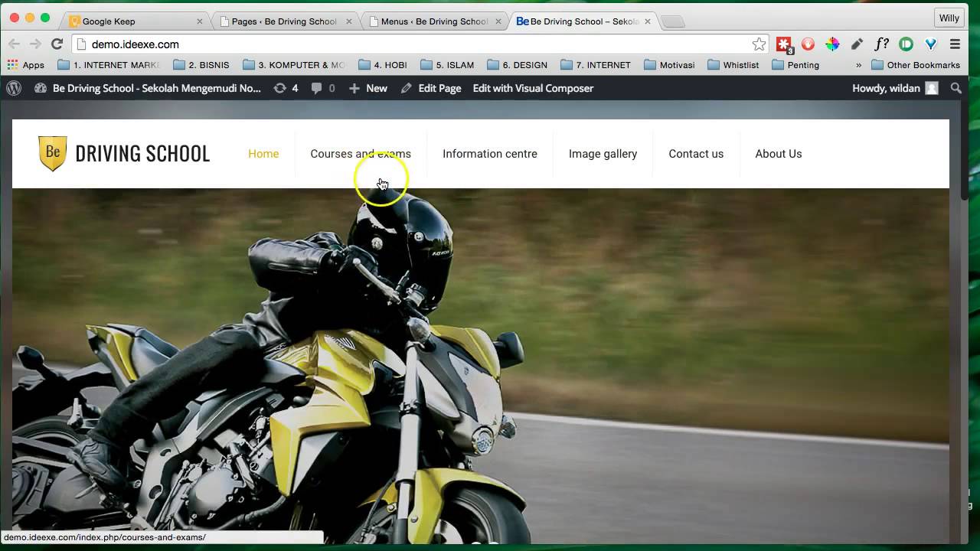The image size is (980, 551).
Task: Switch to the Menus ‹ Be Driving School tab
Action: 433,21
